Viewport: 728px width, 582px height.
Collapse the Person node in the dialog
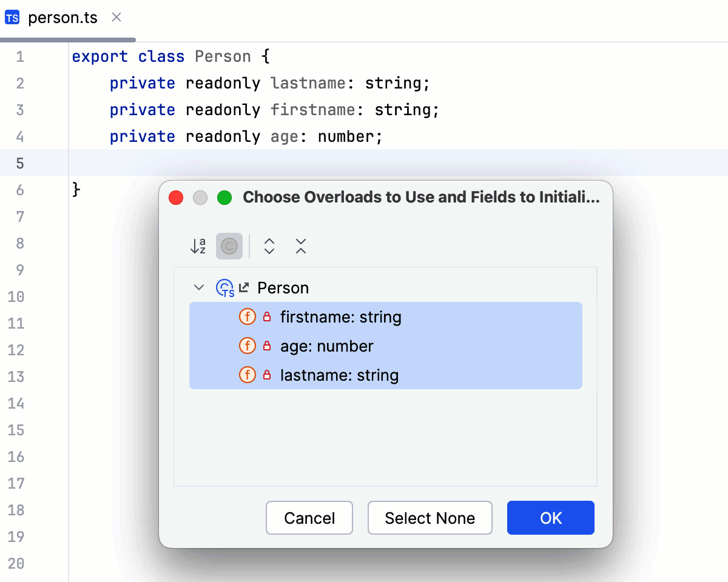click(198, 288)
